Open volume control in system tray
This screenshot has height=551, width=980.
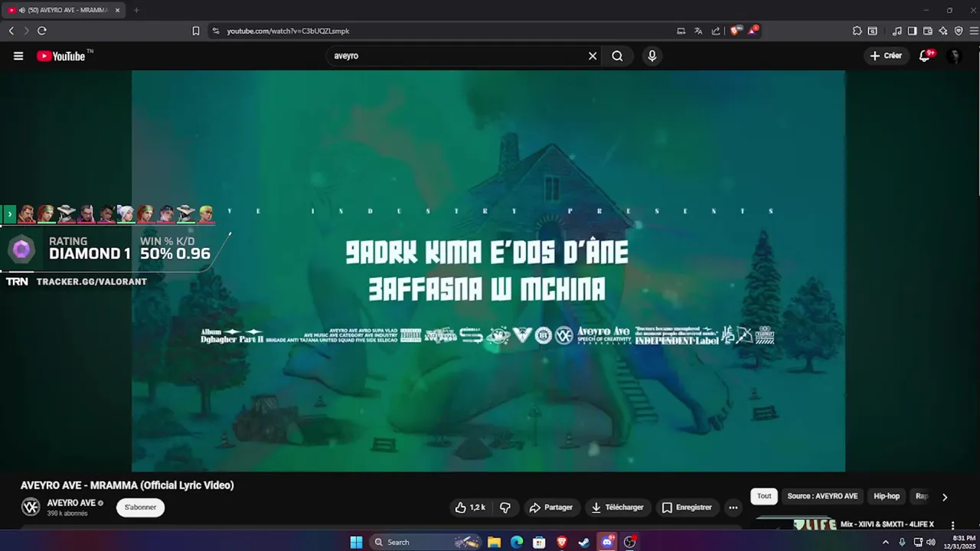click(931, 542)
